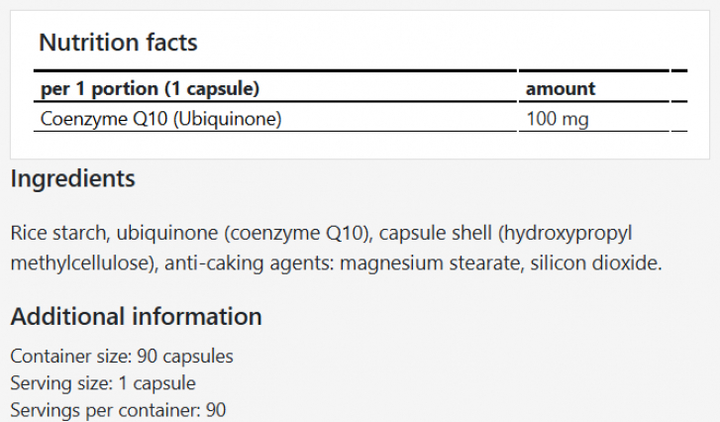Click the empty header cell right of amount
720x422 pixels.
pos(678,88)
